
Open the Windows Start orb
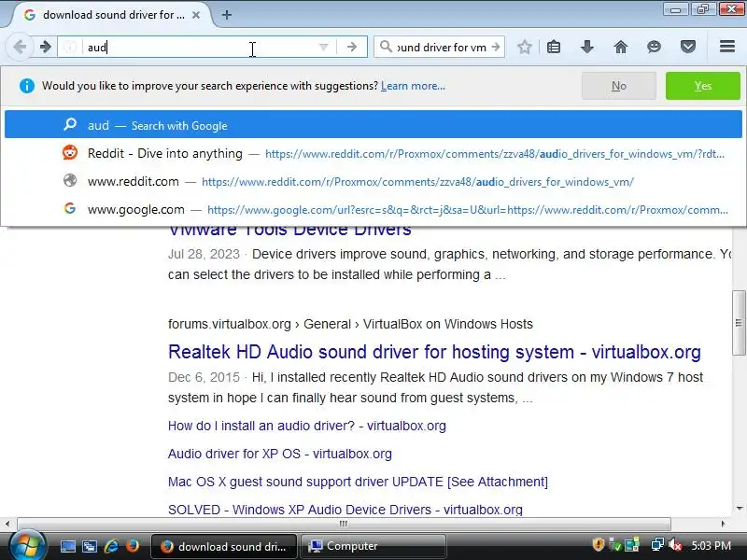[27, 545]
